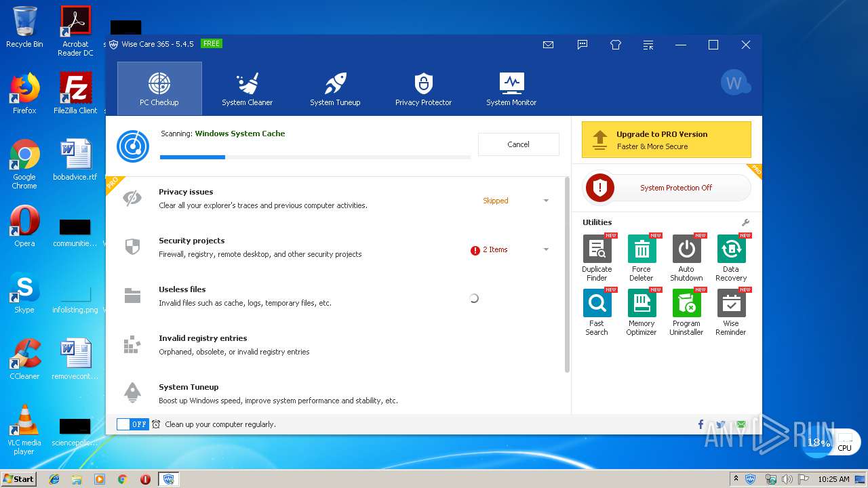Click the user avatar W icon
Image resolution: width=868 pixels, height=488 pixels.
tap(735, 83)
